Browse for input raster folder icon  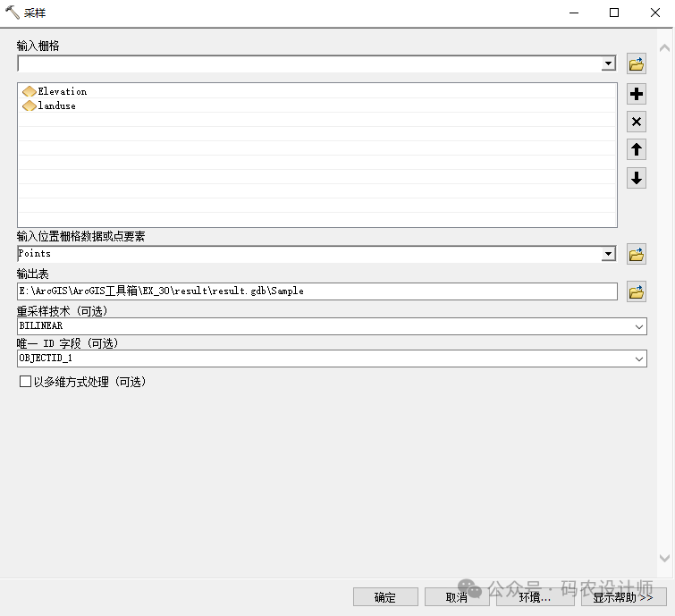[637, 64]
